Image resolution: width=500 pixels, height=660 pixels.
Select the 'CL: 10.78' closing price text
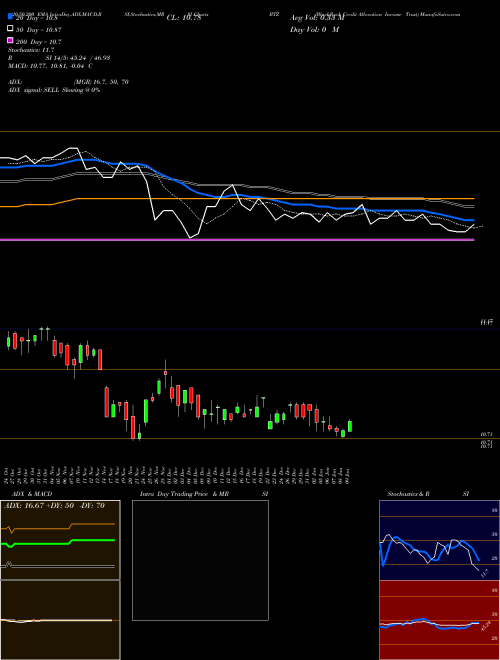pos(184,18)
